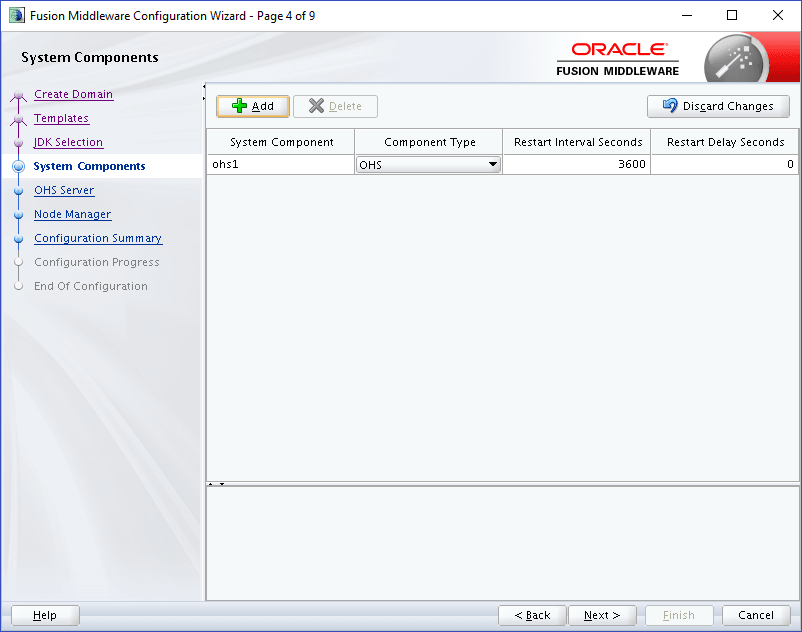The height and width of the screenshot is (632, 802).
Task: Go back with the Back button
Action: pyautogui.click(x=532, y=615)
